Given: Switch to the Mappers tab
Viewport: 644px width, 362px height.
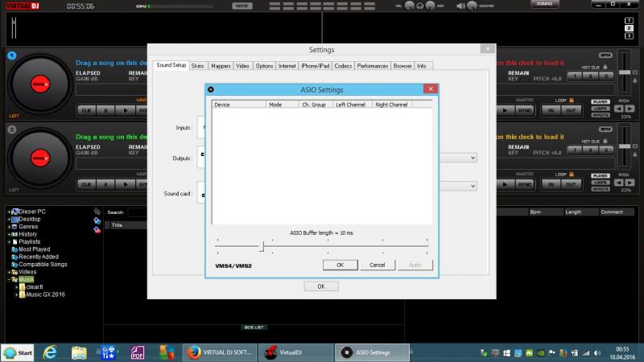Looking at the screenshot, I should [x=221, y=66].
